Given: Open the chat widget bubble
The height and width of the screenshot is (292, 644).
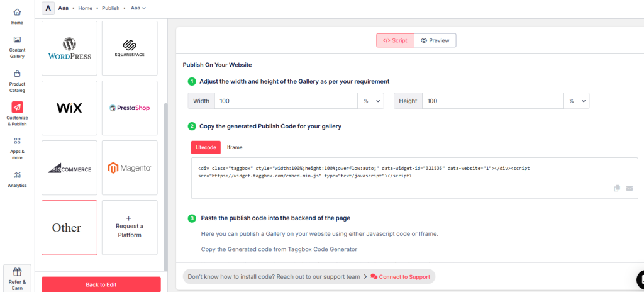Looking at the screenshot, I should (x=641, y=279).
